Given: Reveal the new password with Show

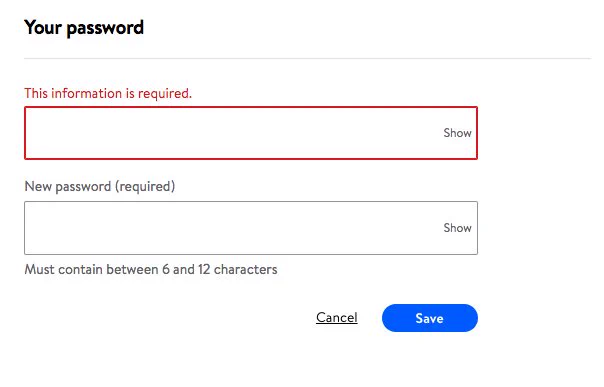Looking at the screenshot, I should [x=457, y=228].
